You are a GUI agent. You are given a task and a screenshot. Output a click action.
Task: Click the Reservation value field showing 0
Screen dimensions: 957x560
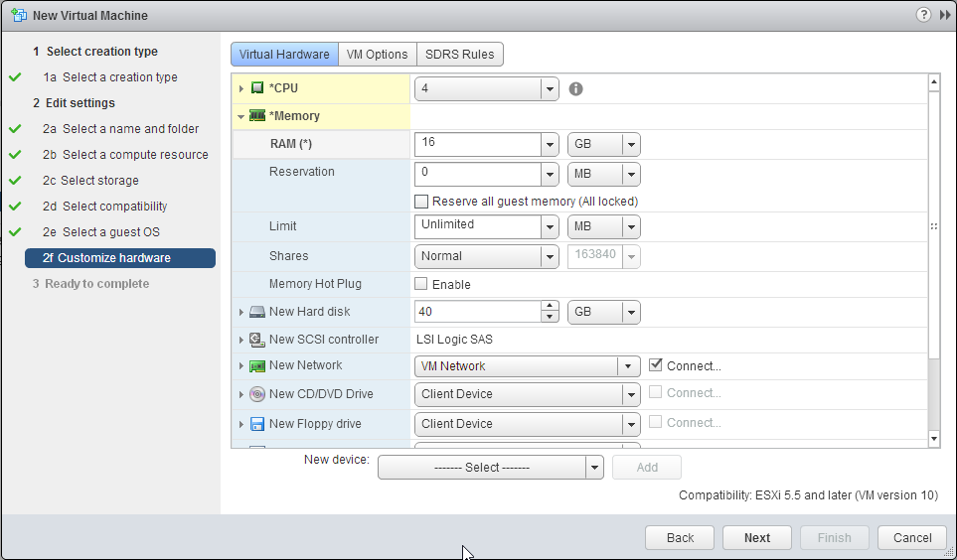[478, 175]
